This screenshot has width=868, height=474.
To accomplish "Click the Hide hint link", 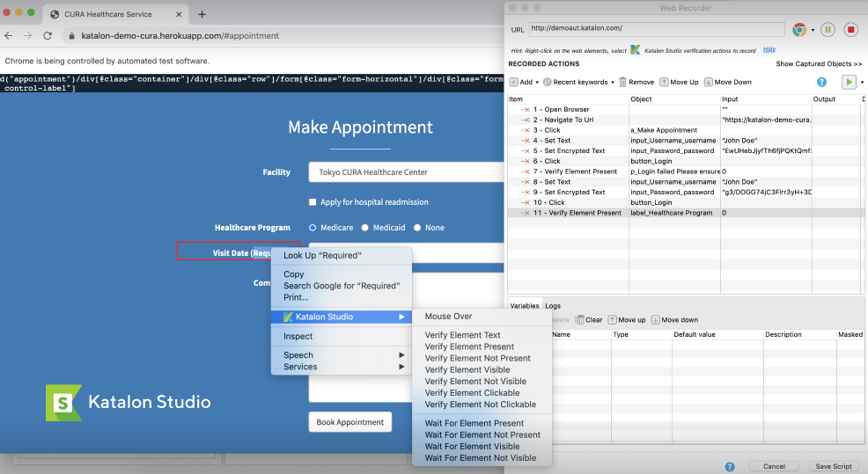I will pos(769,49).
